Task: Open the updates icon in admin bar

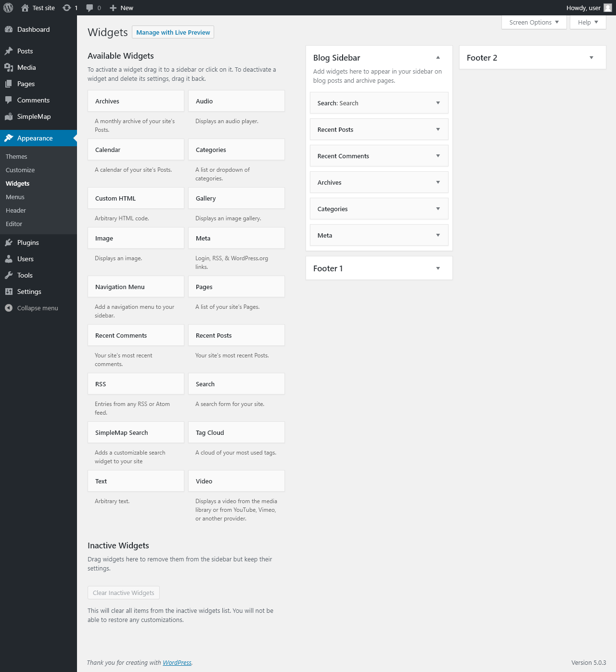Action: point(67,8)
